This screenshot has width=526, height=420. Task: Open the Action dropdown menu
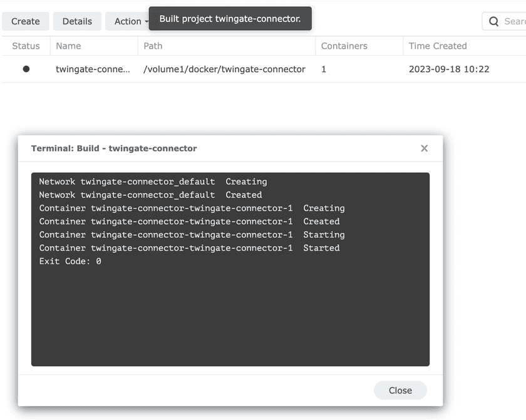pyautogui.click(x=130, y=21)
